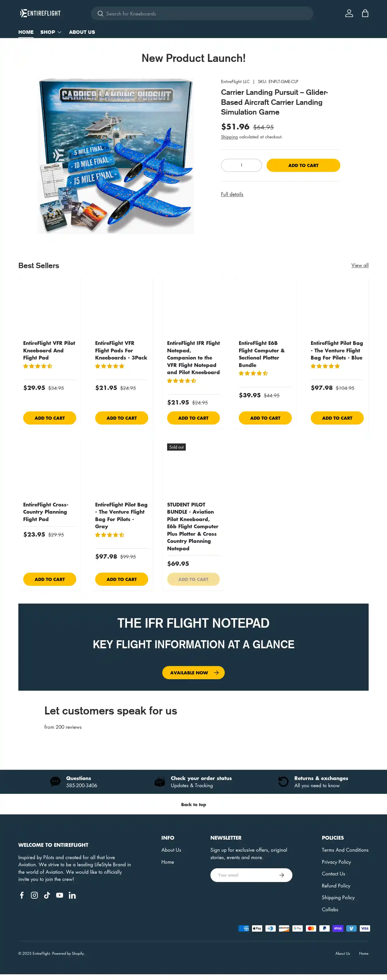Open the LinkedIn social icon
The width and height of the screenshot is (387, 980).
click(x=72, y=895)
